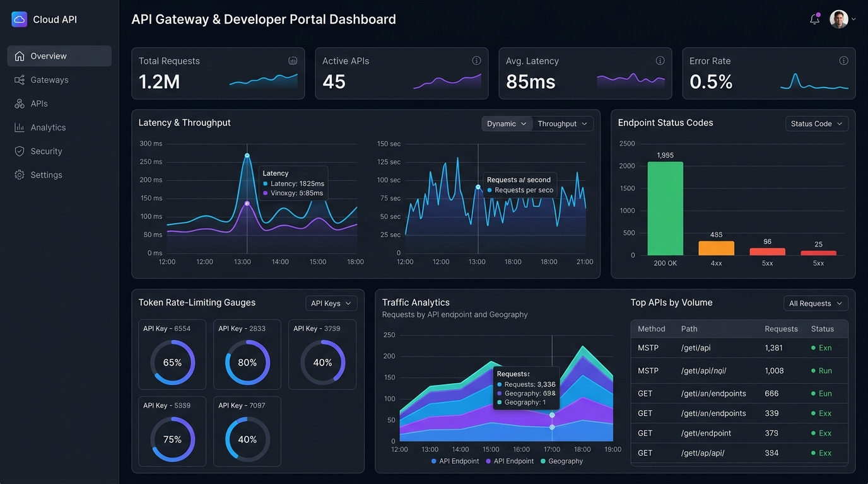Click the user profile avatar
The width and height of the screenshot is (868, 484).
coord(838,19)
